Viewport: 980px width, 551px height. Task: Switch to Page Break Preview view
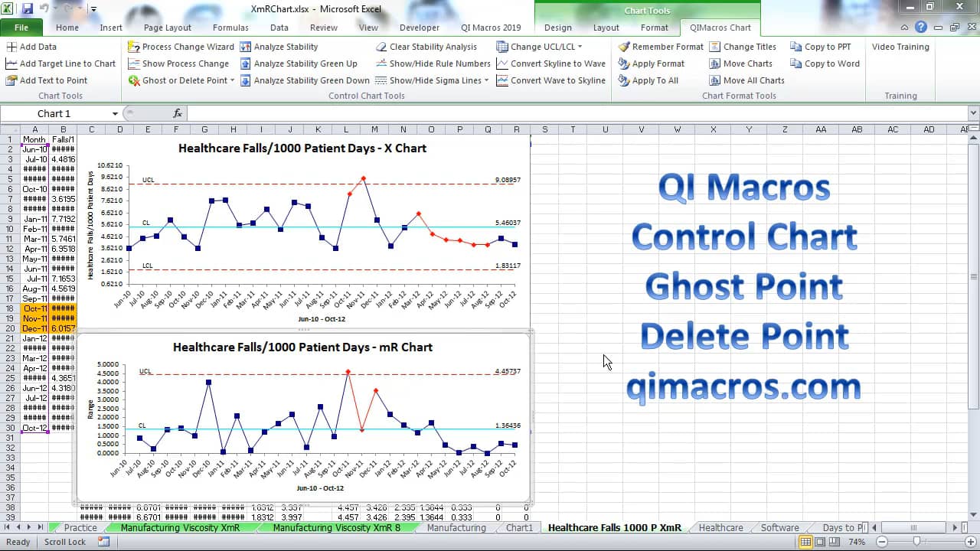[x=835, y=542]
